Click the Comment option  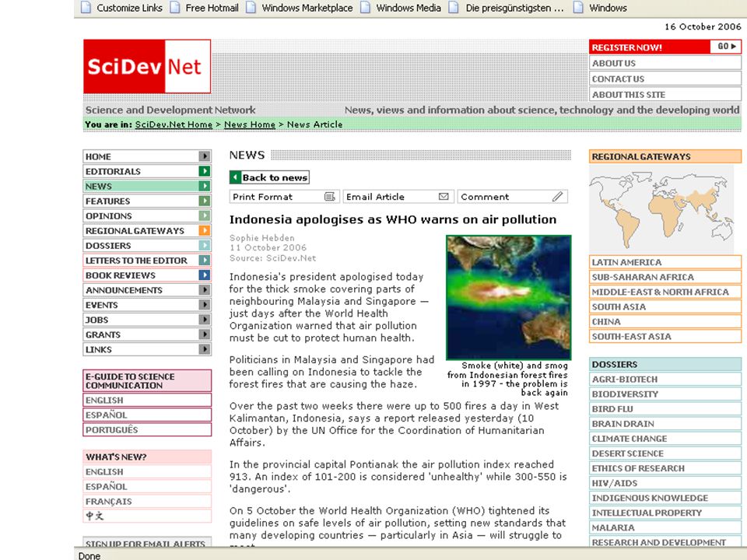pos(513,197)
